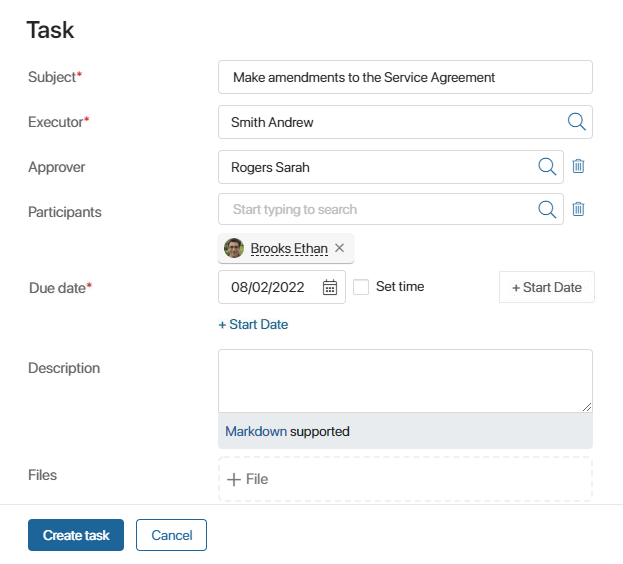Click the Executor field showing Smith Andrew

coord(405,122)
